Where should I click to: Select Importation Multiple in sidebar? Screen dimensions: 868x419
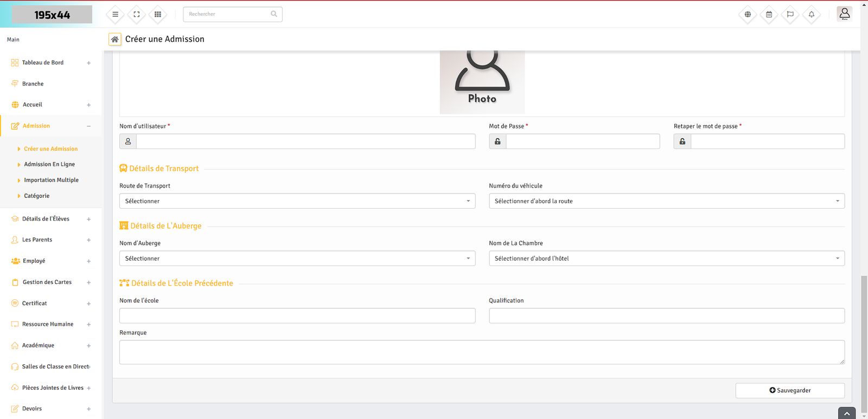(x=51, y=180)
